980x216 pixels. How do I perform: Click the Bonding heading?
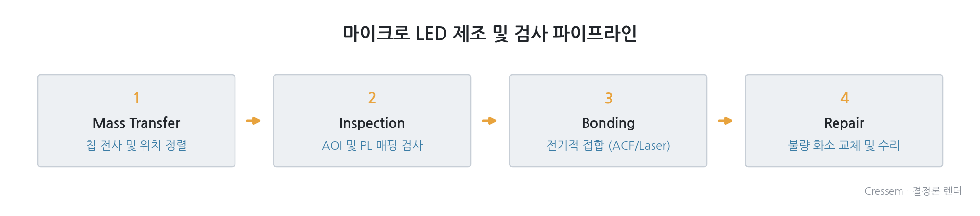click(x=608, y=123)
